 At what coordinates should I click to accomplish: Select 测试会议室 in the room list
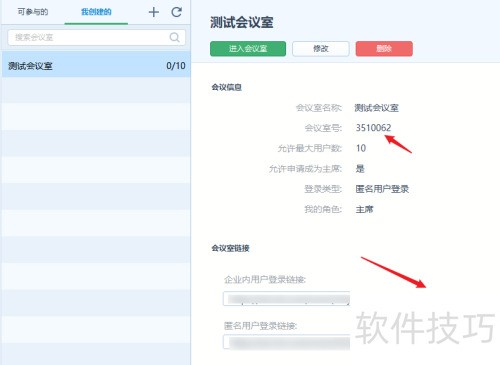point(96,65)
